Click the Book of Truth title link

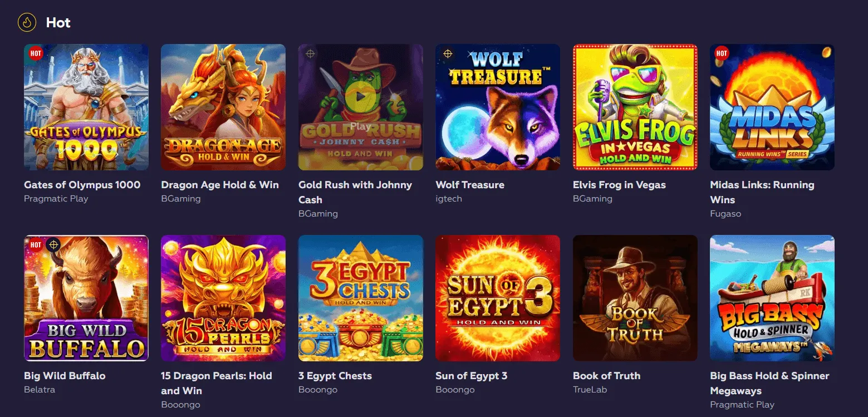coord(606,376)
